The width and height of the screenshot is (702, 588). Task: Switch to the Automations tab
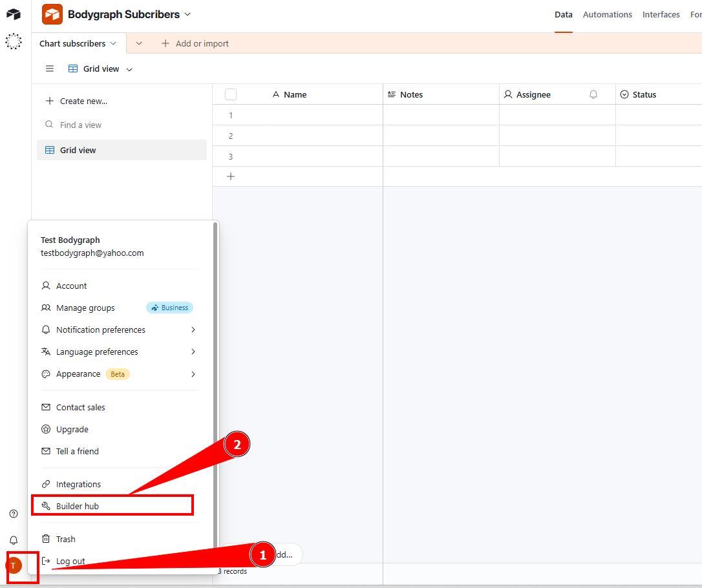coord(607,14)
